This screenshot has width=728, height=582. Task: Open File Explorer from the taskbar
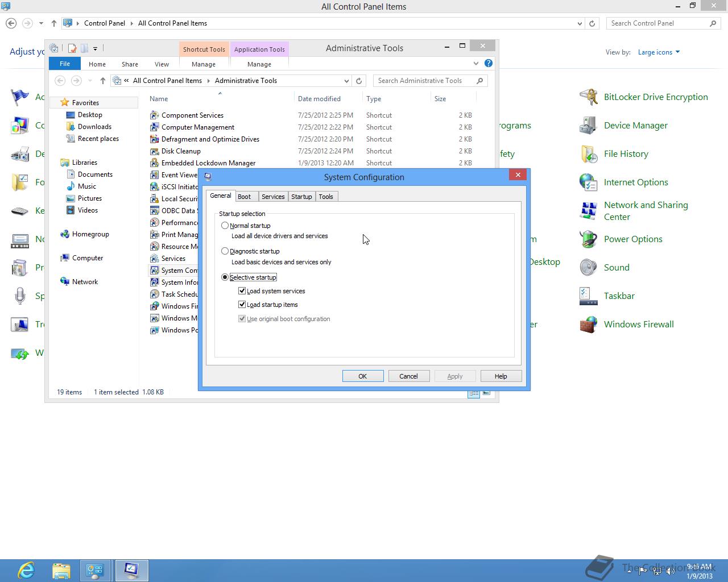[x=61, y=570]
